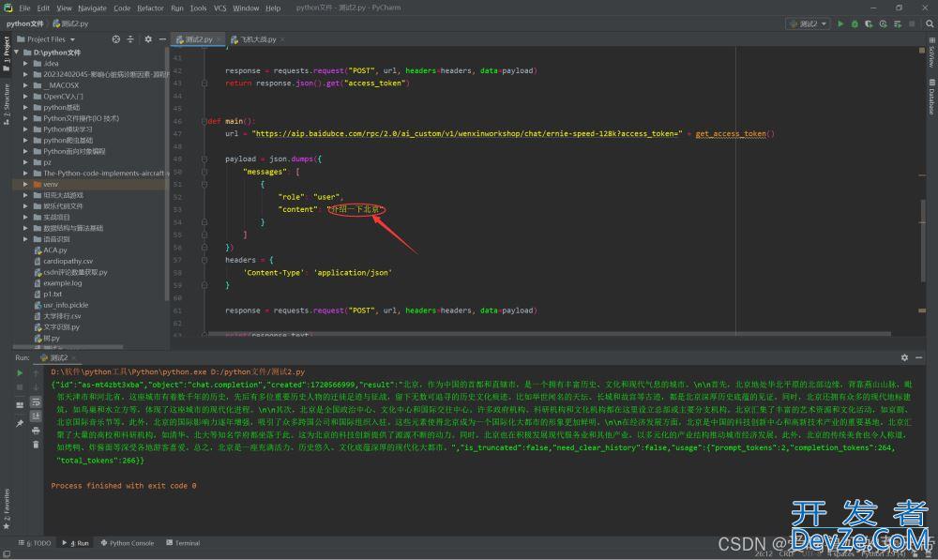Click the Run tool window button at bottom

tap(75, 543)
